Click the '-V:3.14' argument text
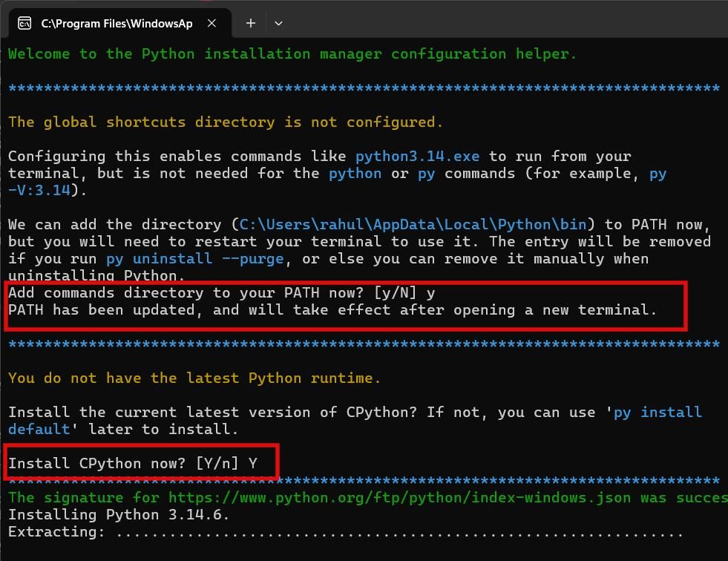Screen dimensions: 728x561 (39, 190)
